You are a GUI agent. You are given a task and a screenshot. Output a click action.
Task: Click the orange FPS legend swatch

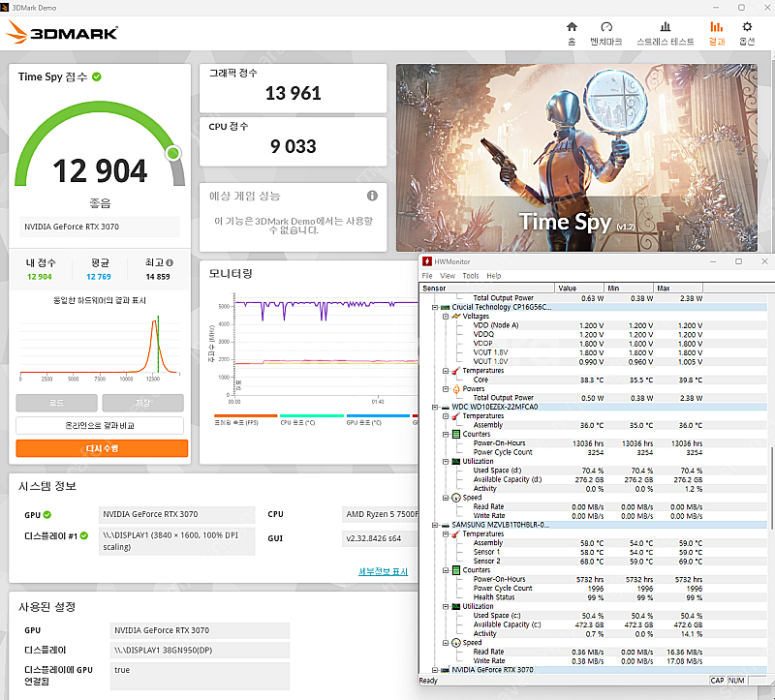click(x=246, y=415)
